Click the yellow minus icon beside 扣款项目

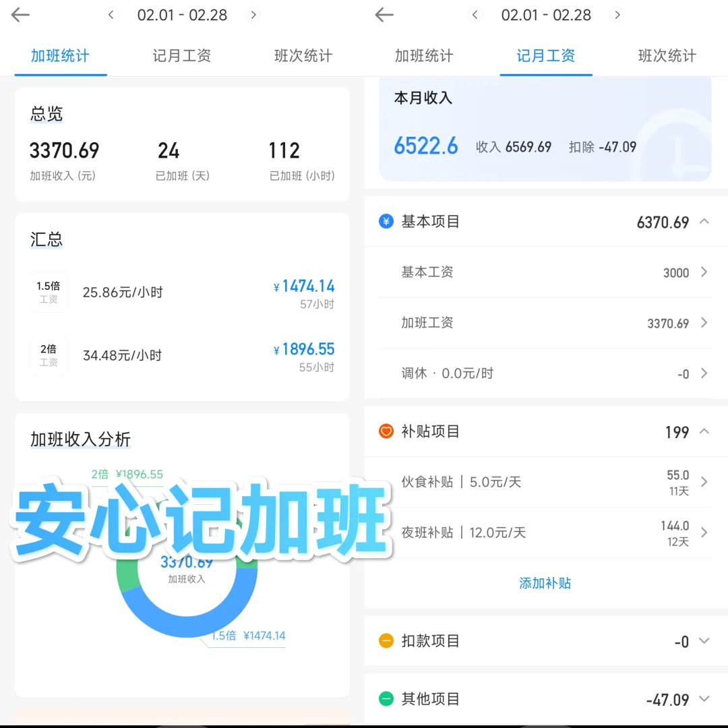pos(386,641)
